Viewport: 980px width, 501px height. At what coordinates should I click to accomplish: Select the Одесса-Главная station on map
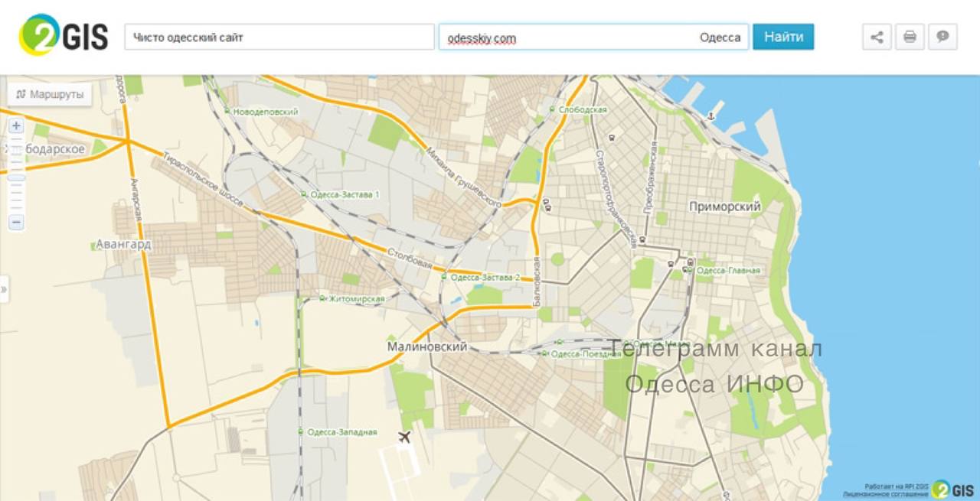coord(727,271)
